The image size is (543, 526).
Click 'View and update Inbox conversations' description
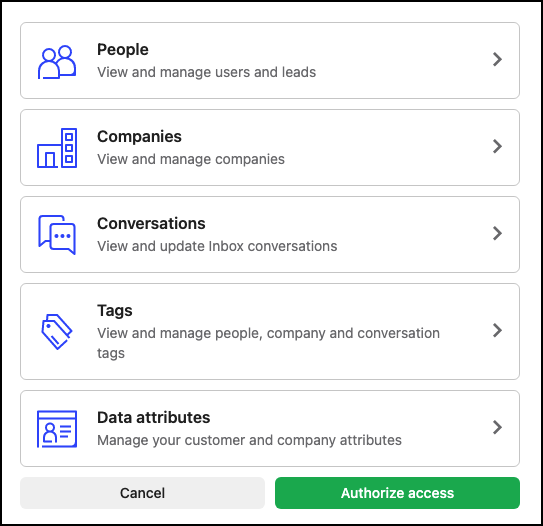217,246
